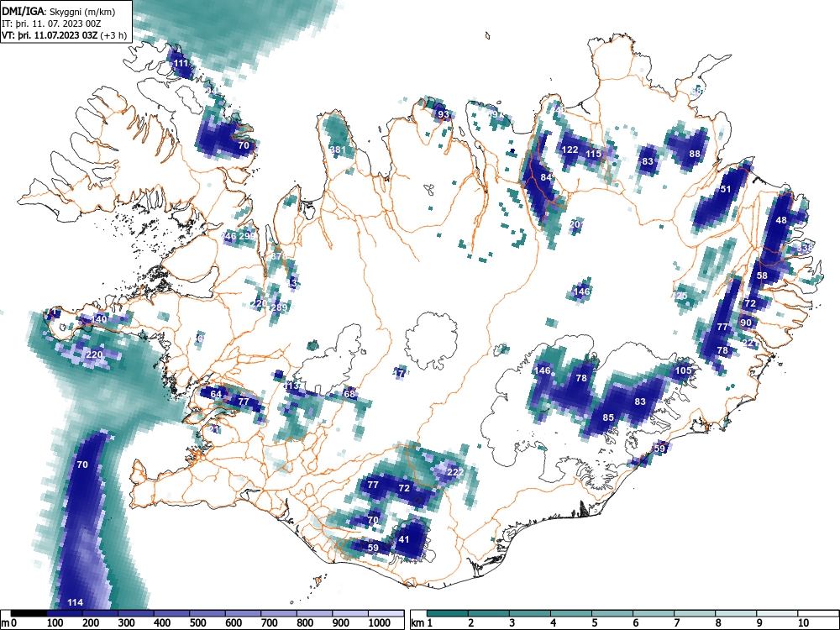
Task: Select the '113' visibility value
Action: click(x=291, y=386)
